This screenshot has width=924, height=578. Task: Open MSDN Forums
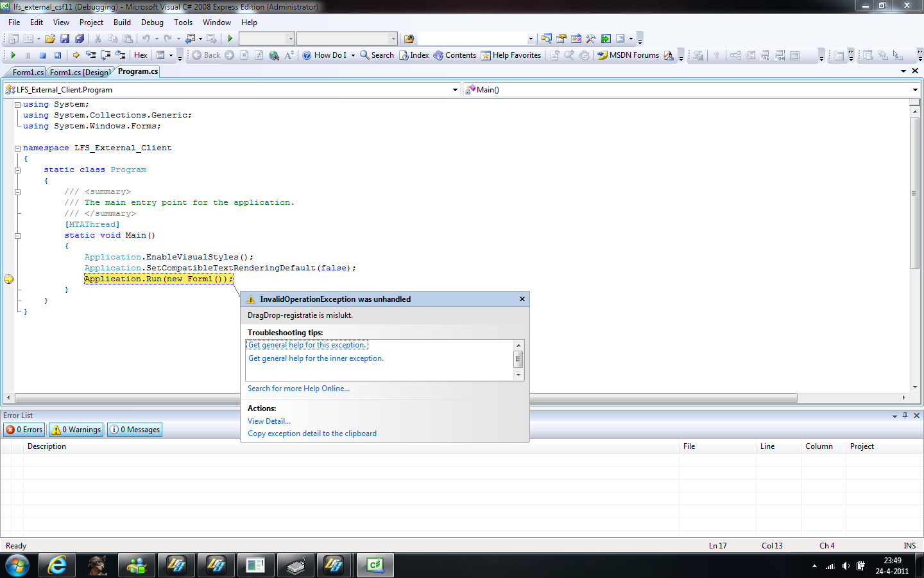(x=628, y=55)
